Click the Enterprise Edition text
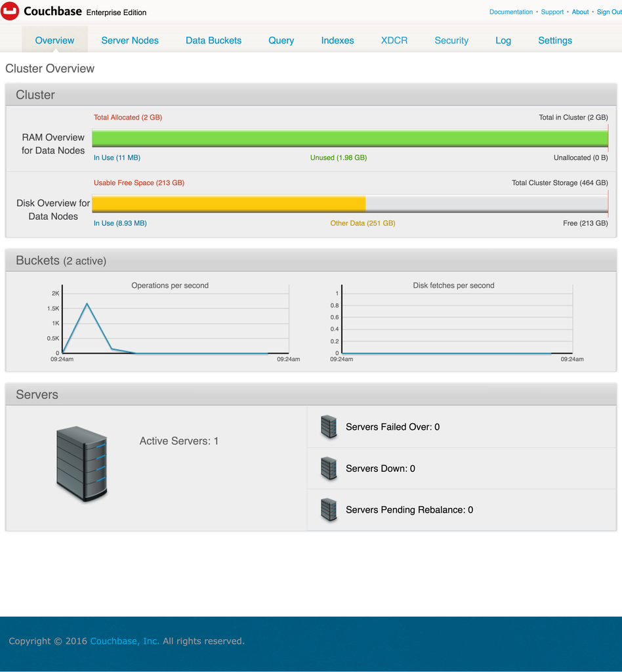The height and width of the screenshot is (672, 622). [116, 13]
